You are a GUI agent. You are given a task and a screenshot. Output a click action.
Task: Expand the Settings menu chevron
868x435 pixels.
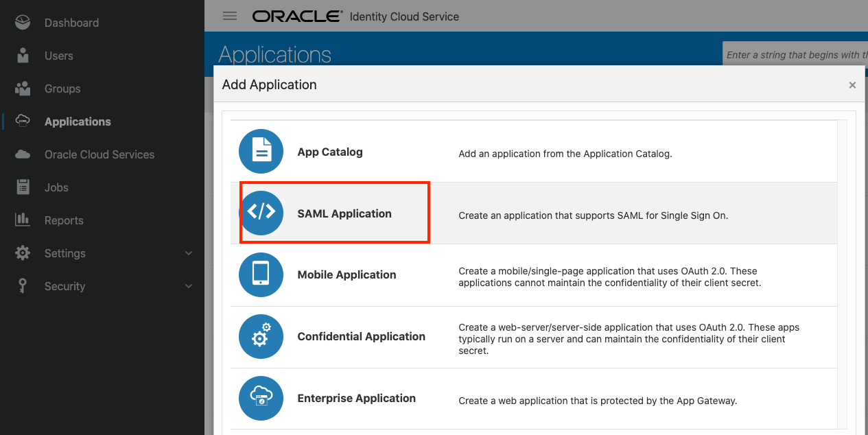[x=189, y=253]
